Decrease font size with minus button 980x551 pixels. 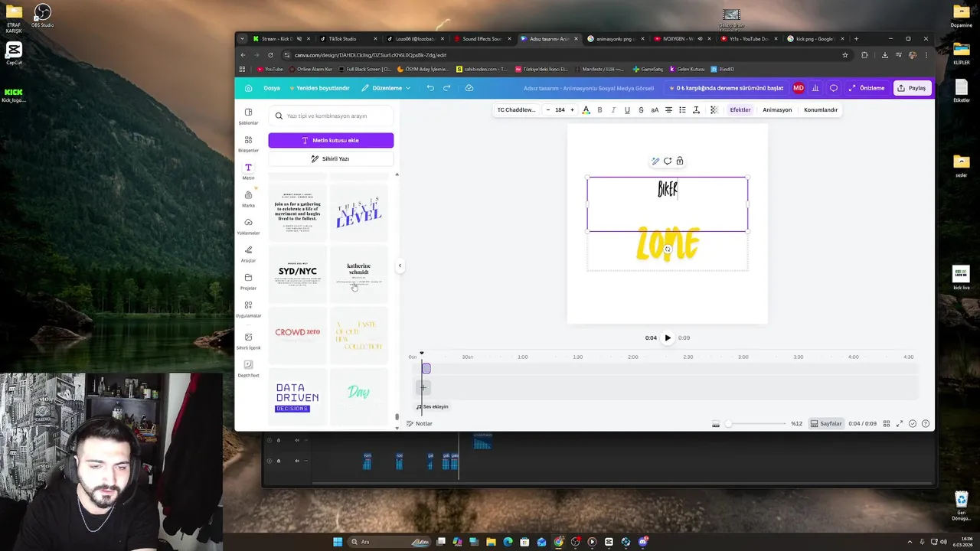(547, 109)
